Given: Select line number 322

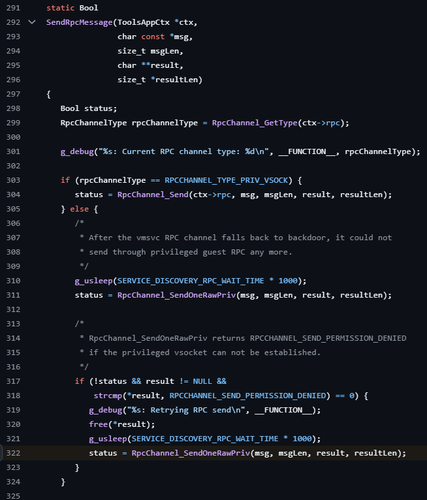Looking at the screenshot, I should click(13, 453).
